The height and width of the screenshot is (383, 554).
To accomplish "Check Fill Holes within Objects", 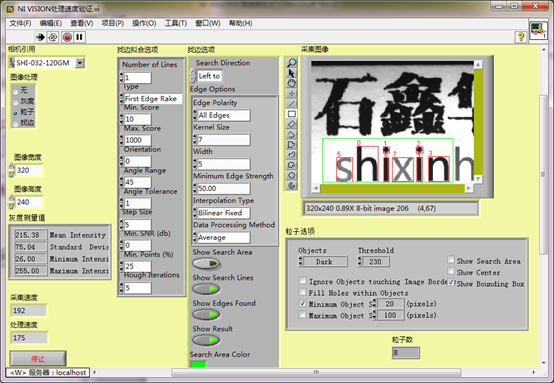I will pos(302,292).
